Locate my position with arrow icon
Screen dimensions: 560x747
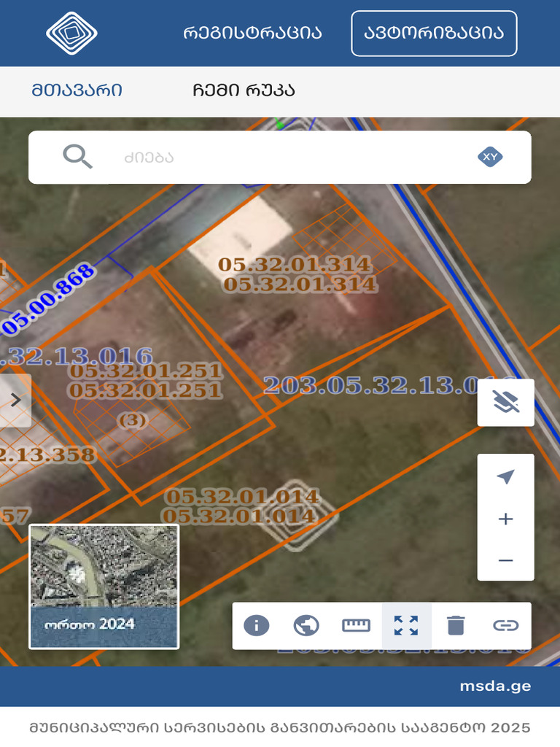(506, 476)
